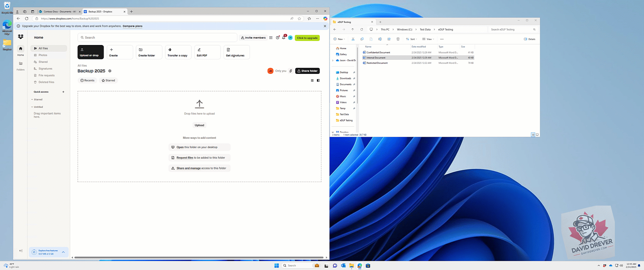Screen dimensions: 644x270
Task: Open the Dropbox apps grid icon
Action: tap(271, 38)
